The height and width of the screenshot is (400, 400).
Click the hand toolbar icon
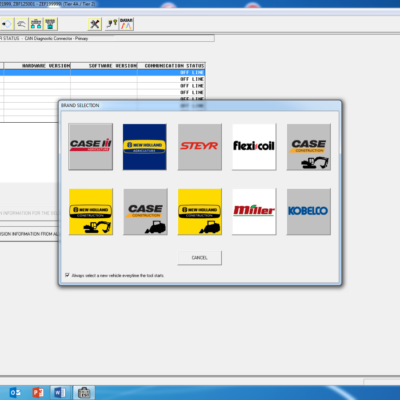click(x=21, y=24)
